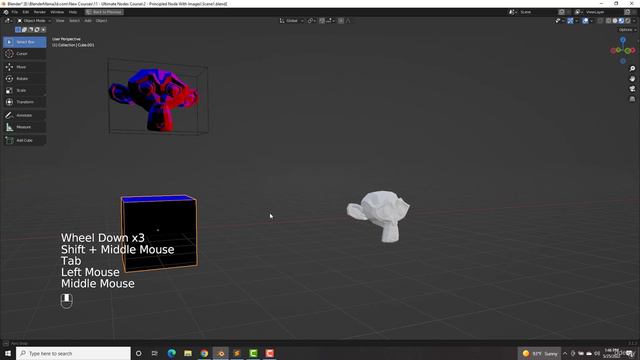Image resolution: width=640 pixels, height=360 pixels.
Task: Toggle X-ray mode
Action: (x=600, y=21)
